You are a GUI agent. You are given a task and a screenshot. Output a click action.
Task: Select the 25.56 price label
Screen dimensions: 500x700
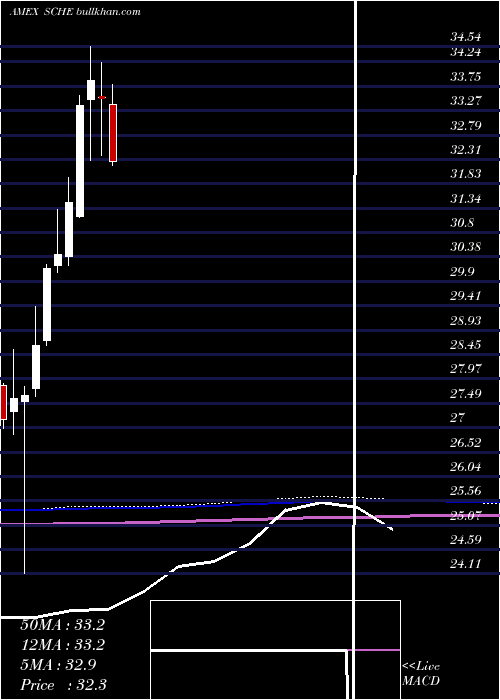click(466, 491)
